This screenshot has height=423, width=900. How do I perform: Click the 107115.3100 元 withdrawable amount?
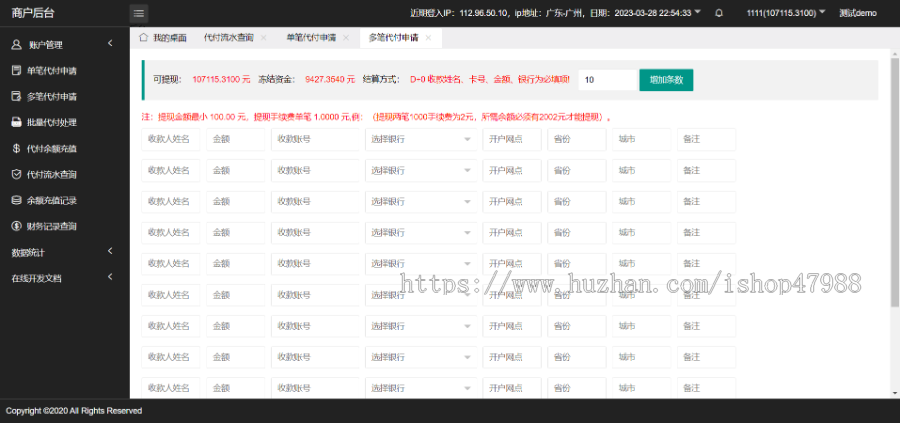[x=222, y=80]
